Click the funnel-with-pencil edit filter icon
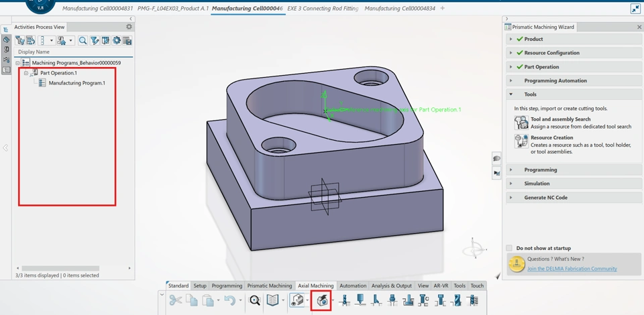The height and width of the screenshot is (315, 644). 95,40
